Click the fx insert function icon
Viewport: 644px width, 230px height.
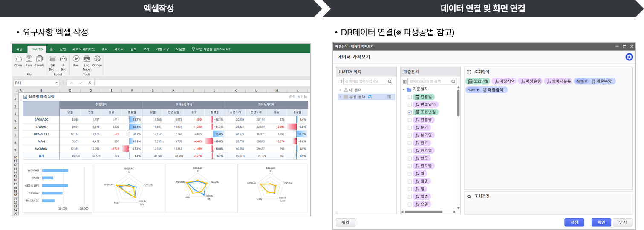pos(90,83)
